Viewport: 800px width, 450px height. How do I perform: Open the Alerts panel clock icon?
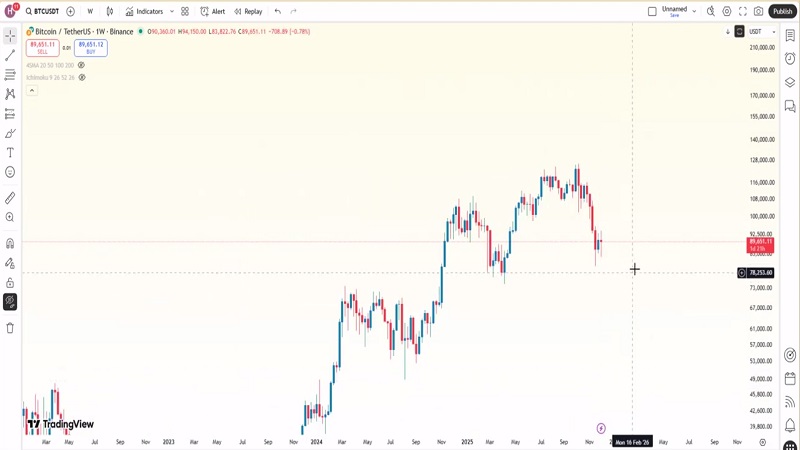pos(790,58)
